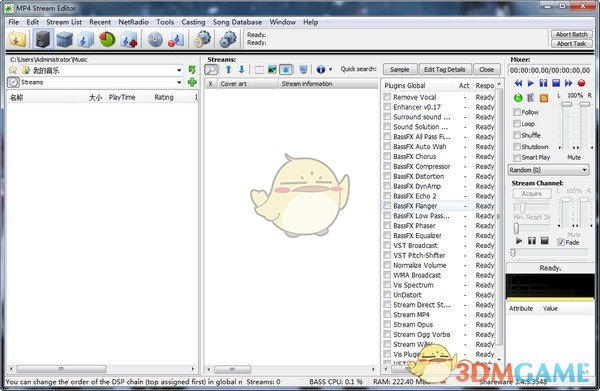Enable the Shutdown checkbox
This screenshot has height=391, width=600.
point(517,147)
